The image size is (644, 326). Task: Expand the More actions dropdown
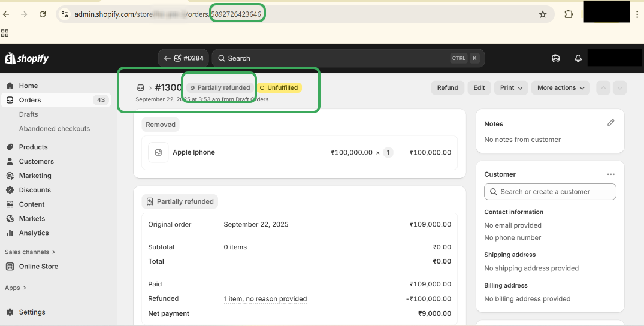pyautogui.click(x=560, y=87)
